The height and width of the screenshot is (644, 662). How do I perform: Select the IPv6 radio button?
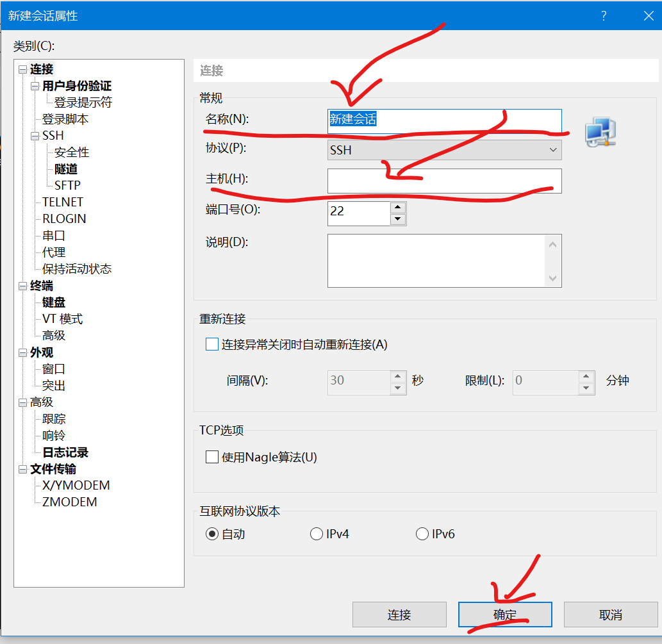(422, 534)
